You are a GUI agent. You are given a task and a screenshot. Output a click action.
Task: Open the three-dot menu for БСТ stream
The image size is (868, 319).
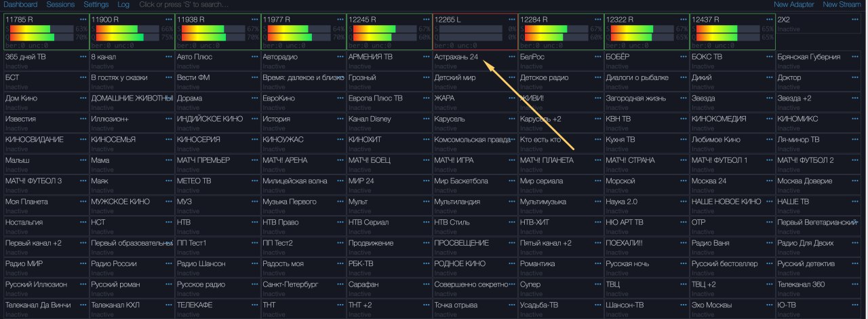83,77
